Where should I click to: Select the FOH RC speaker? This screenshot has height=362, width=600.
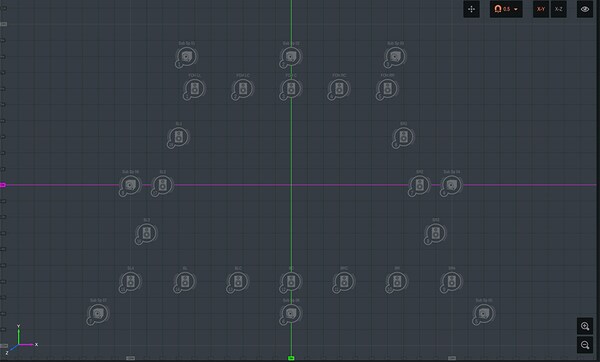pos(339,89)
